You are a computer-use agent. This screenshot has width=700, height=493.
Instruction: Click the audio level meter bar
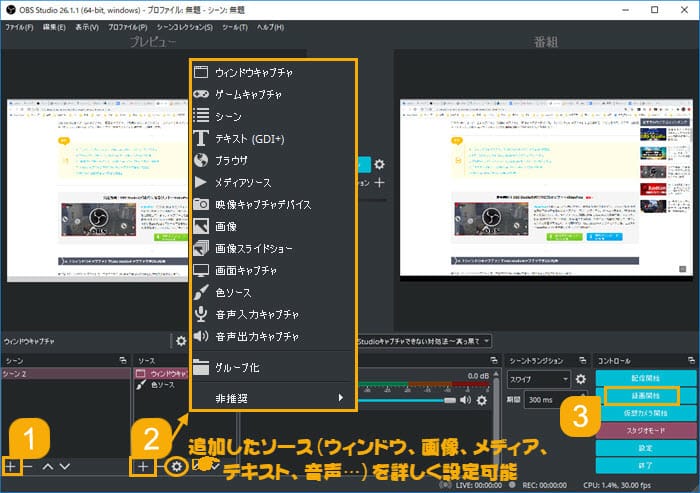pyautogui.click(x=423, y=384)
